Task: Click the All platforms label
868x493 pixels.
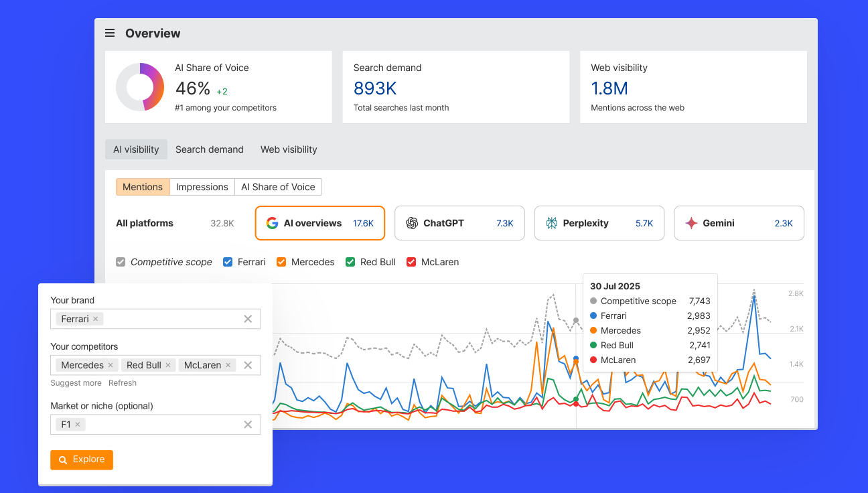Action: (x=145, y=223)
